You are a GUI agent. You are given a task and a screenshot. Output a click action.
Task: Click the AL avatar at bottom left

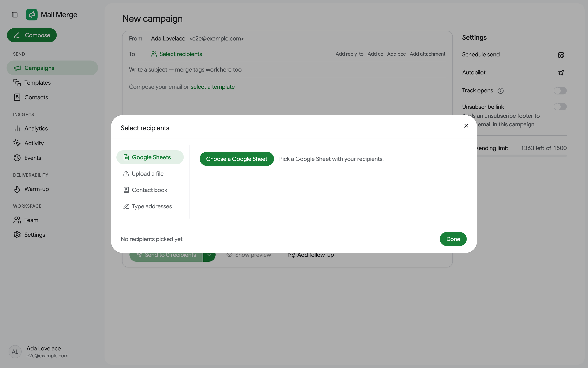coord(15,352)
